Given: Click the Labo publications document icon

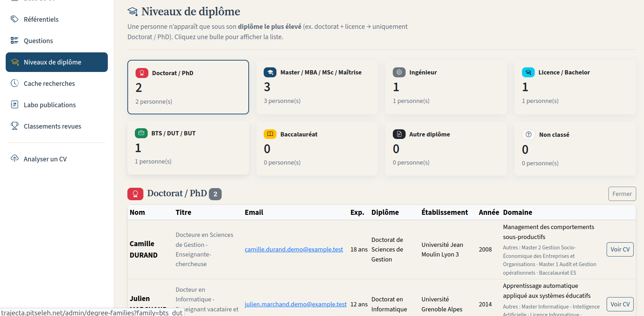Looking at the screenshot, I should 15,104.
